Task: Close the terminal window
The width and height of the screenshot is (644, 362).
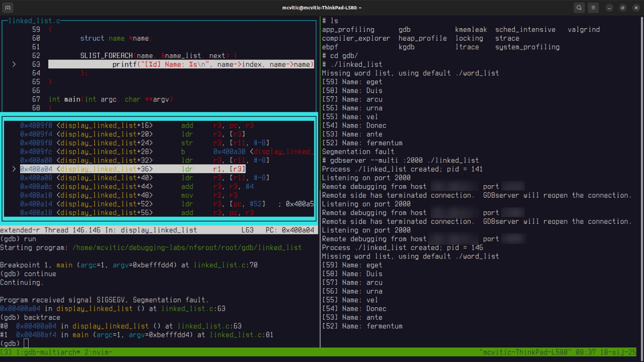Action: tap(636, 8)
